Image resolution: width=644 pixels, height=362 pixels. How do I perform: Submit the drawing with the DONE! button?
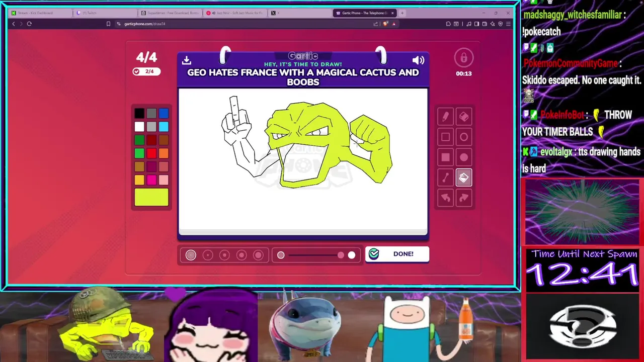tap(397, 254)
